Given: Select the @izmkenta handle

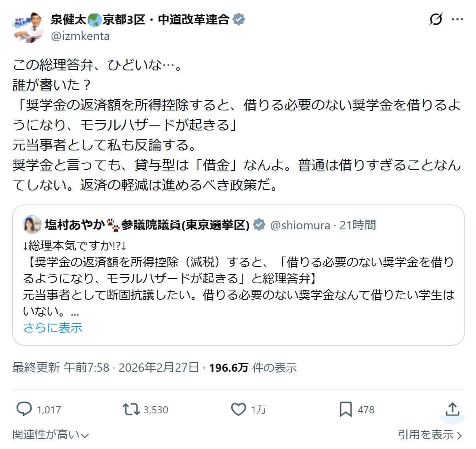Looking at the screenshot, I should tap(80, 36).
